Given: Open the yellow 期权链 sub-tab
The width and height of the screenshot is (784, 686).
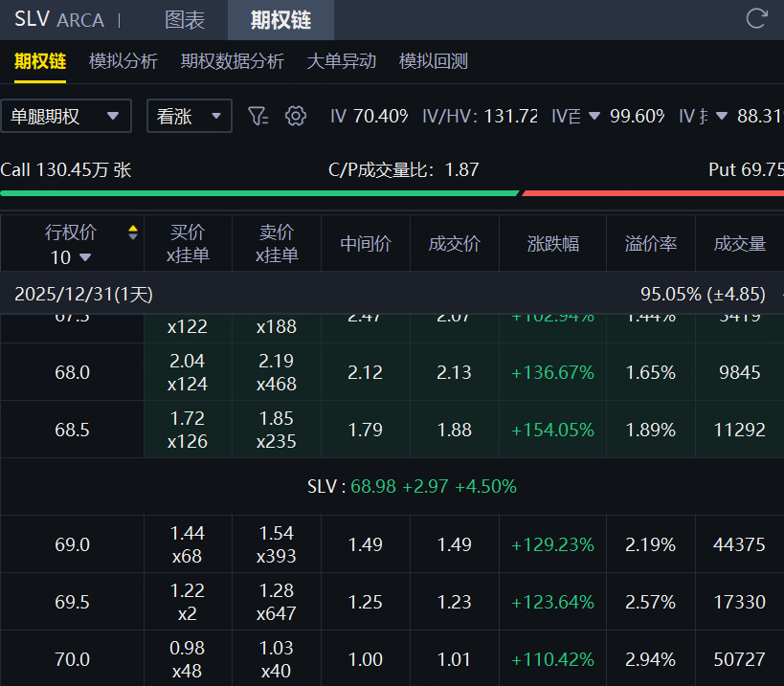Looking at the screenshot, I should click(x=40, y=61).
